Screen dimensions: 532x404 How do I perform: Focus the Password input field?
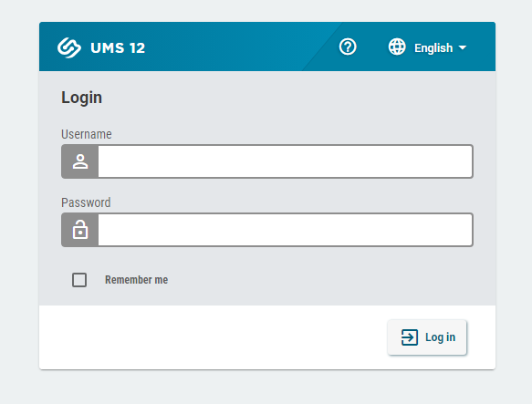click(x=286, y=230)
